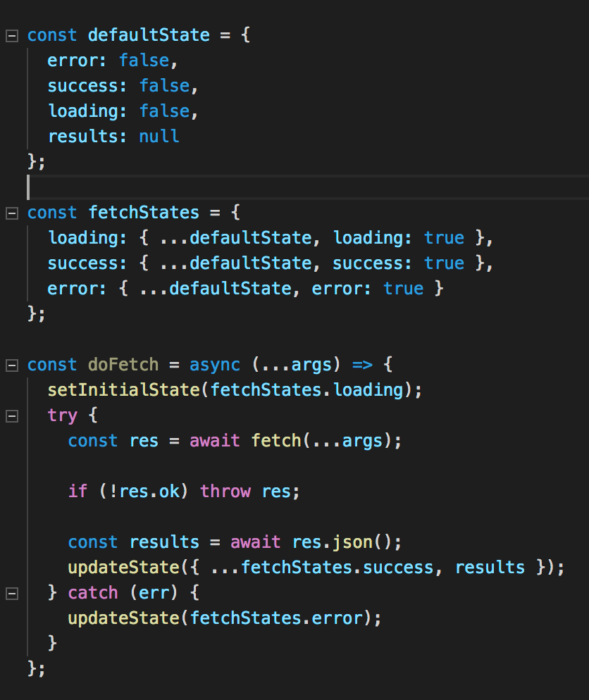589x700 pixels.
Task: Click the async keyword in doFetch
Action: 213,364
